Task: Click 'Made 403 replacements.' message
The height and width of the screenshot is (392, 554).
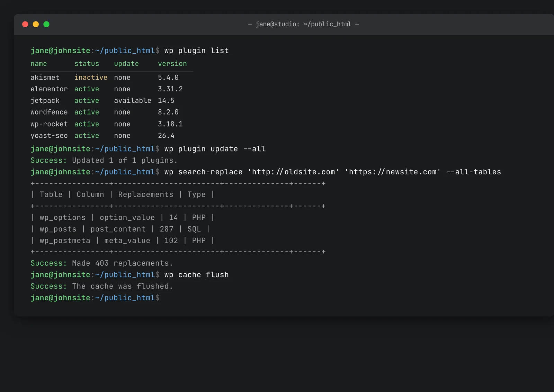Action: coord(123,263)
